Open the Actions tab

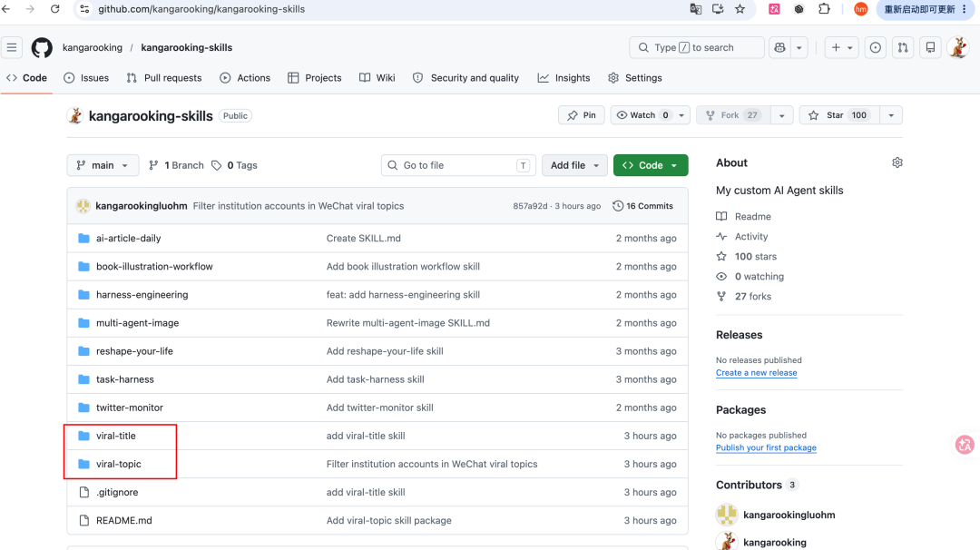[245, 77]
